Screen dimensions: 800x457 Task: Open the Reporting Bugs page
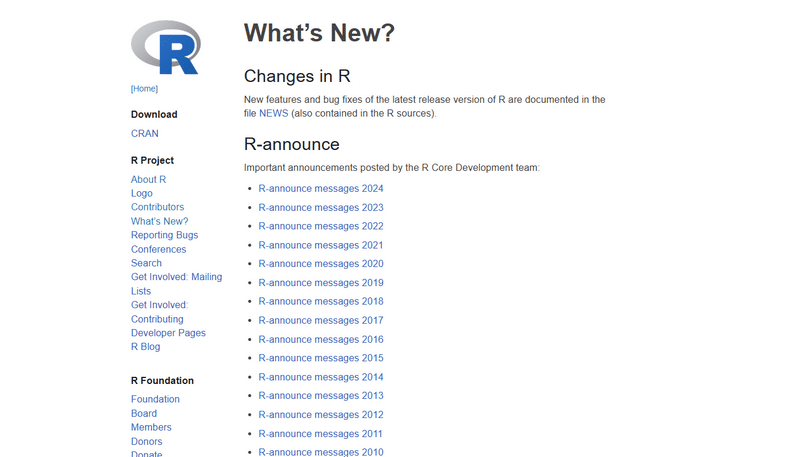pos(164,235)
